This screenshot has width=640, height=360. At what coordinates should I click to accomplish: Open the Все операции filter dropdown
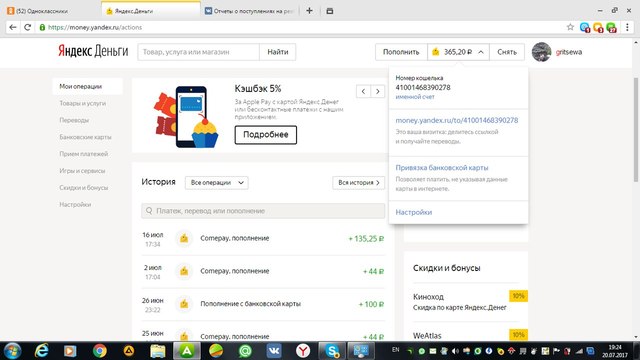point(217,182)
